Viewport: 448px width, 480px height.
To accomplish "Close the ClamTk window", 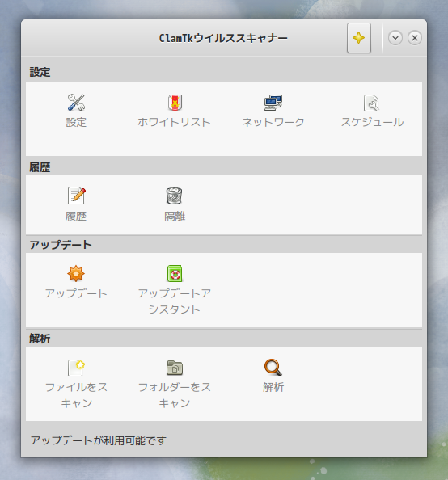I will (x=415, y=38).
